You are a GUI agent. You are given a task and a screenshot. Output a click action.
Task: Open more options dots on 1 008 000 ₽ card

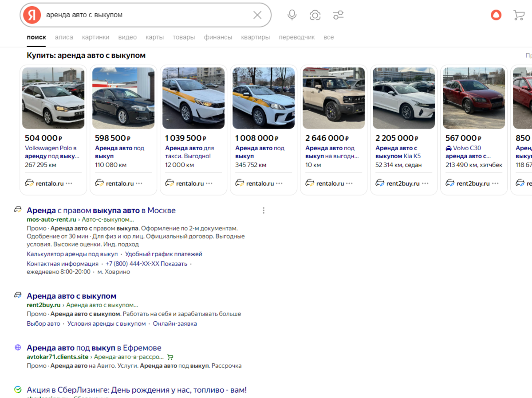[279, 183]
